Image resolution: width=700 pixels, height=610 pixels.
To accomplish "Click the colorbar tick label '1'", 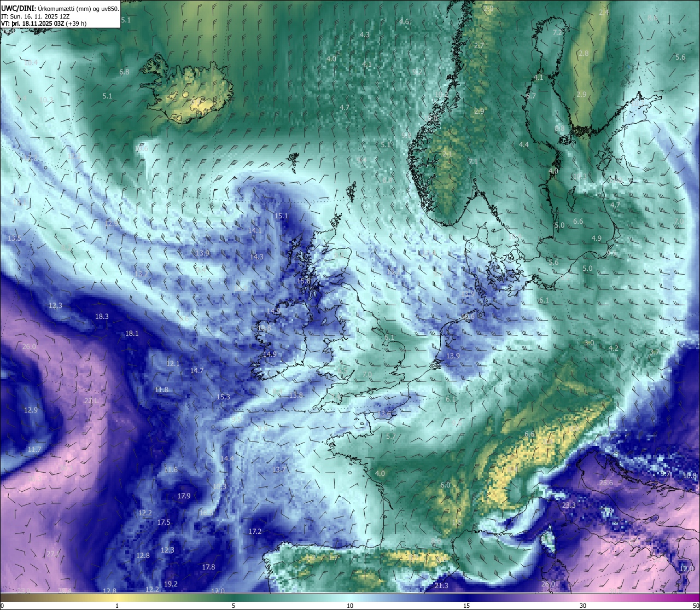I will tap(117, 606).
